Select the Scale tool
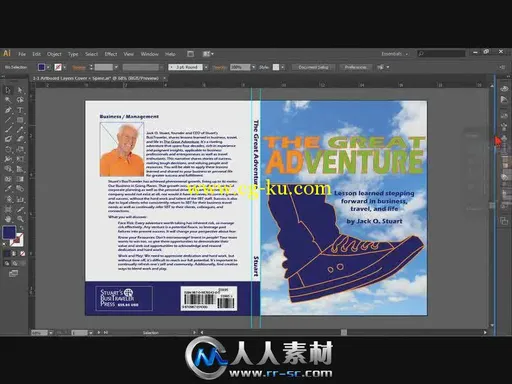The height and width of the screenshot is (384, 512). click(x=20, y=149)
